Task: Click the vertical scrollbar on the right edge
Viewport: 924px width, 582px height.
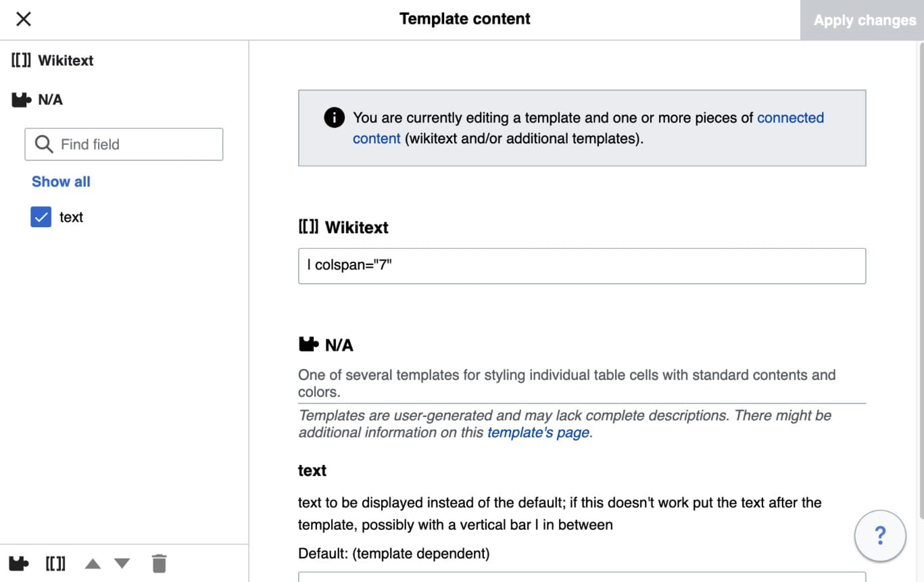Action: [920, 270]
